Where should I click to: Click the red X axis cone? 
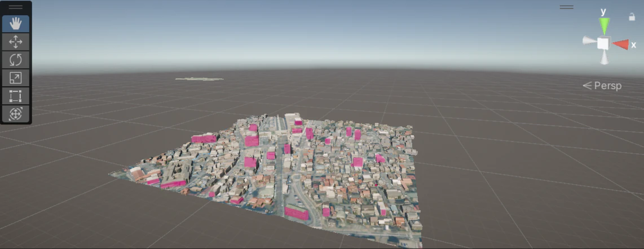(620, 45)
